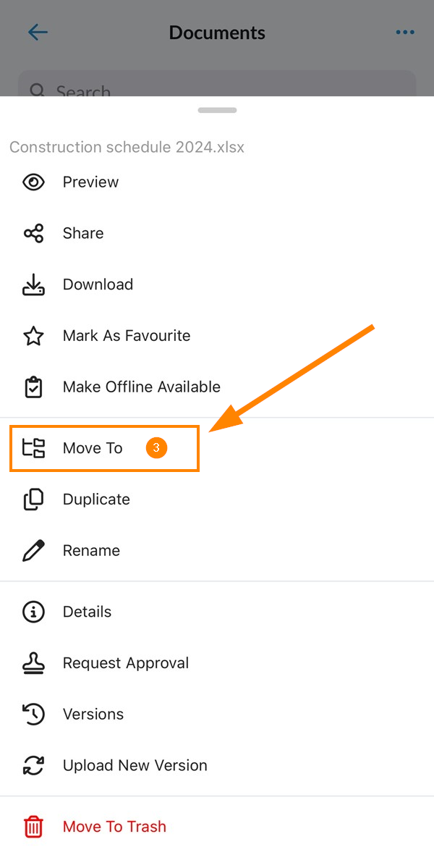Click the Search input field
Viewport: 434px width, 868px height.
pos(217,83)
